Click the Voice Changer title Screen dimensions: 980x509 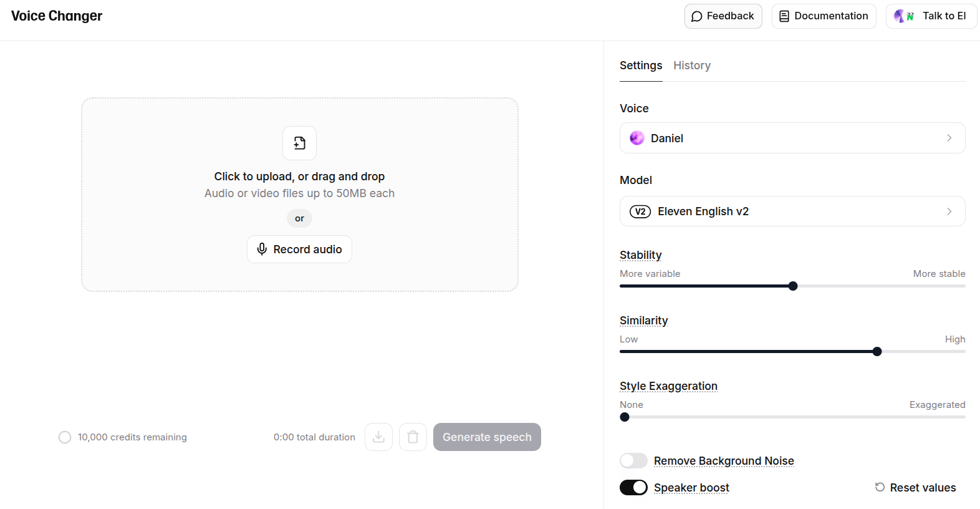(x=57, y=16)
